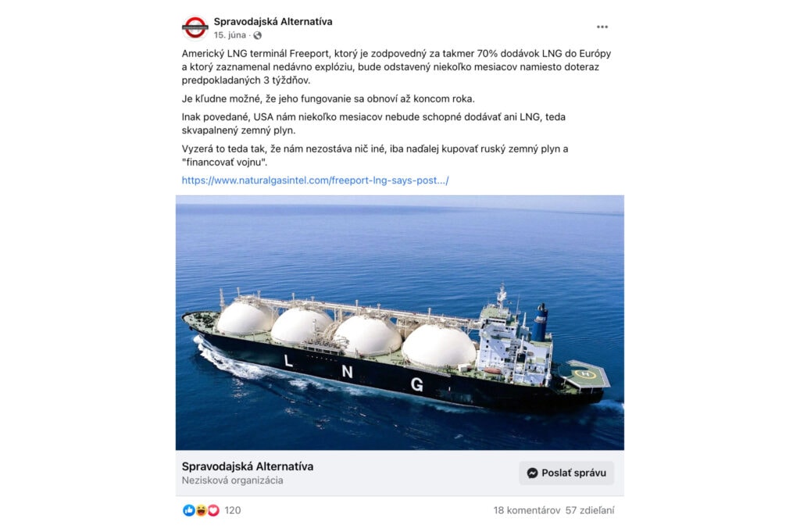This screenshot has height=532, width=800.
Task: Show the list of 120 reactions
Action: (x=233, y=510)
